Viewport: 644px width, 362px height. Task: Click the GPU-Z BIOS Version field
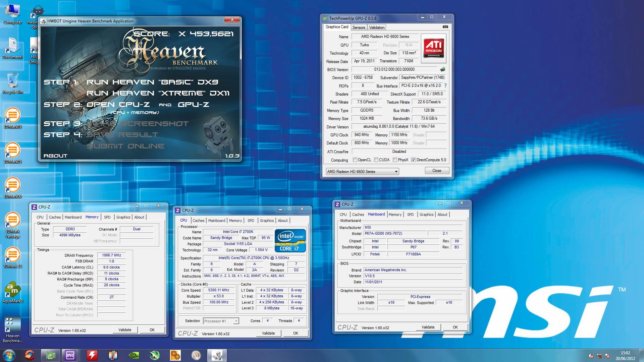click(394, 69)
